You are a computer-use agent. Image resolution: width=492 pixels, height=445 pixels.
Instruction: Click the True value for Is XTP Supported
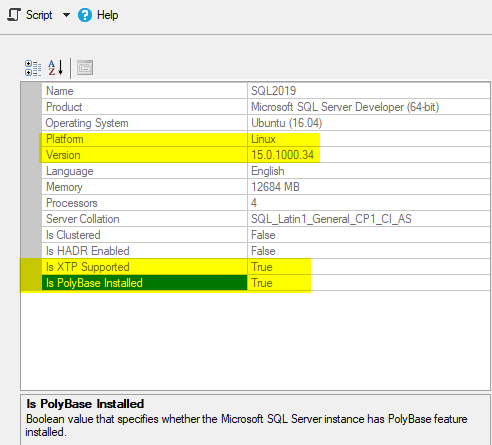pos(262,267)
